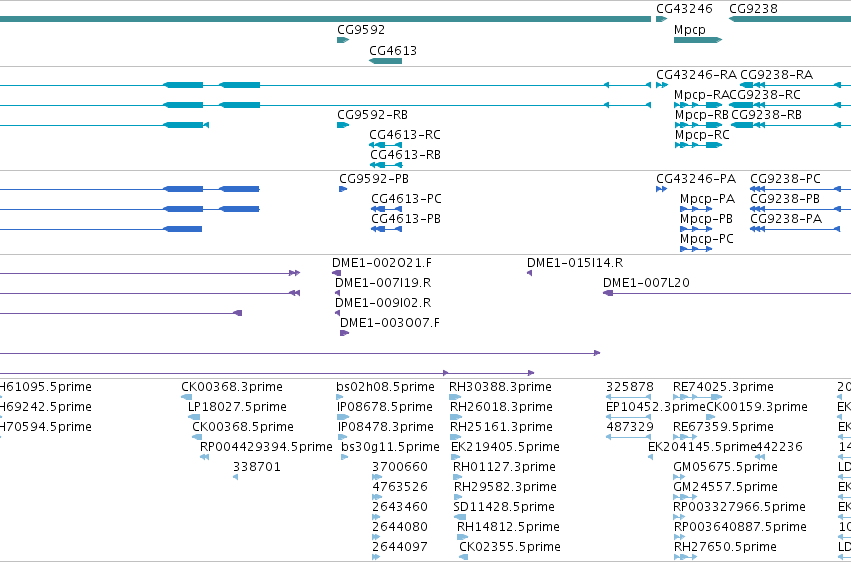Image resolution: width=851 pixels, height=562 pixels.
Task: Select EST bs30g11.5prime
Action: 345,457
